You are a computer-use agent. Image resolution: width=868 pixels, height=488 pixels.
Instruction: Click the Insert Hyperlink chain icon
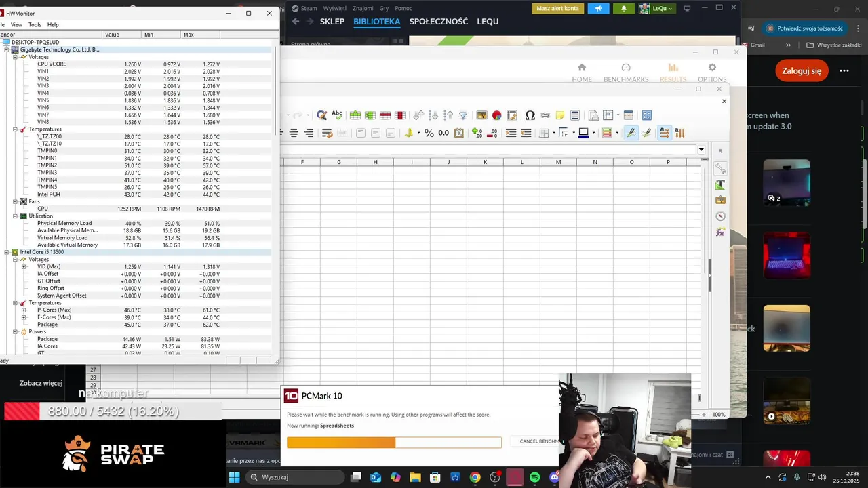(545, 115)
